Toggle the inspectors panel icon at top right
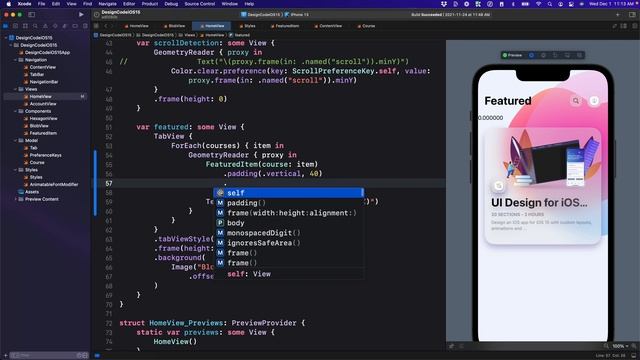 (x=632, y=14)
